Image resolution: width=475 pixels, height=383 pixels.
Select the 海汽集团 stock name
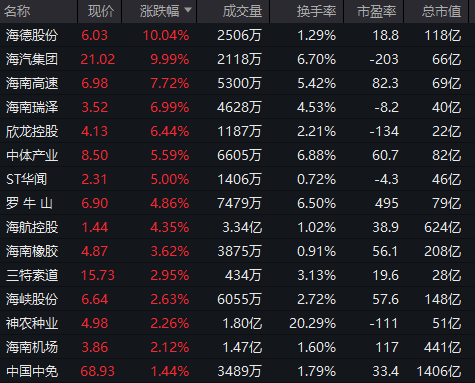pos(32,59)
